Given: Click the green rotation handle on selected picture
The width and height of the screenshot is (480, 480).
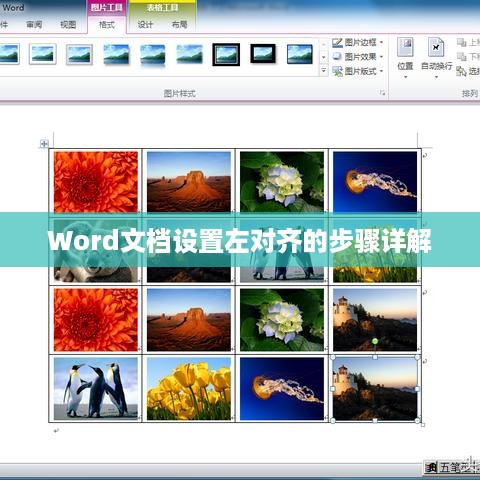Looking at the screenshot, I should tap(375, 341).
